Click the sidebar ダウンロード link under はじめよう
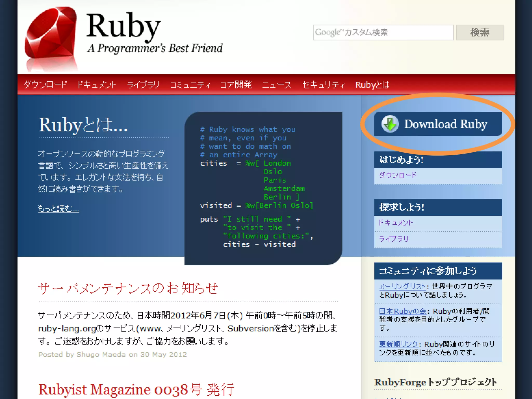 pyautogui.click(x=397, y=175)
